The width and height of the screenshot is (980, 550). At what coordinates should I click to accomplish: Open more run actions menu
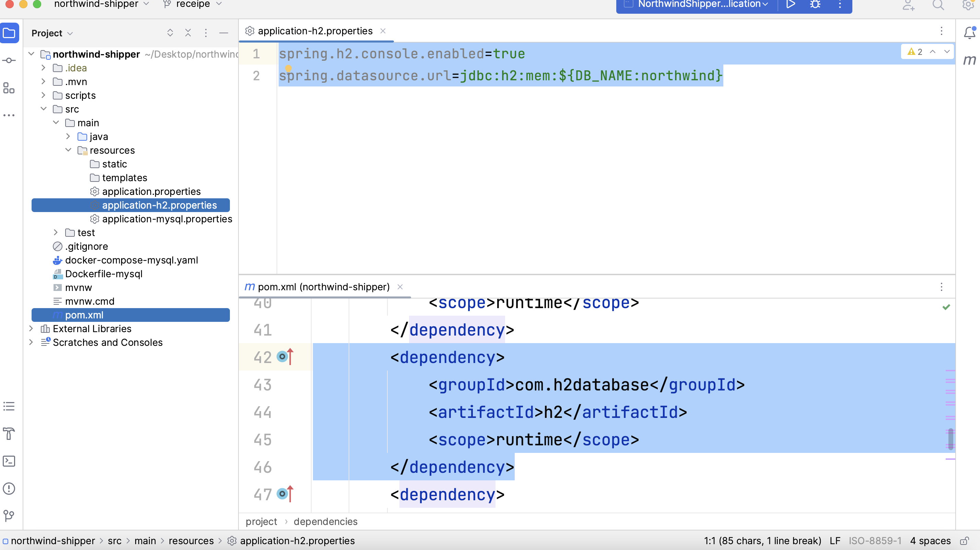pyautogui.click(x=840, y=4)
